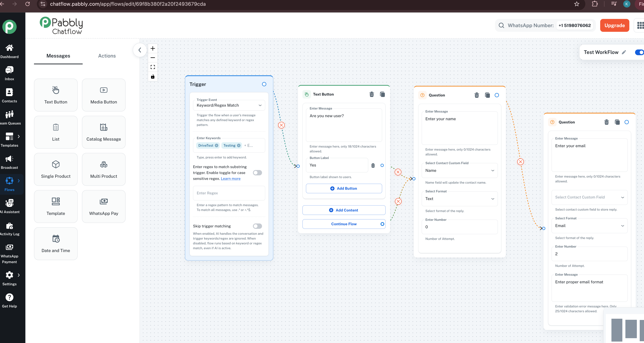Duplicate the 'Enter your email' Question node
Screen dimensions: 644x343
point(617,122)
